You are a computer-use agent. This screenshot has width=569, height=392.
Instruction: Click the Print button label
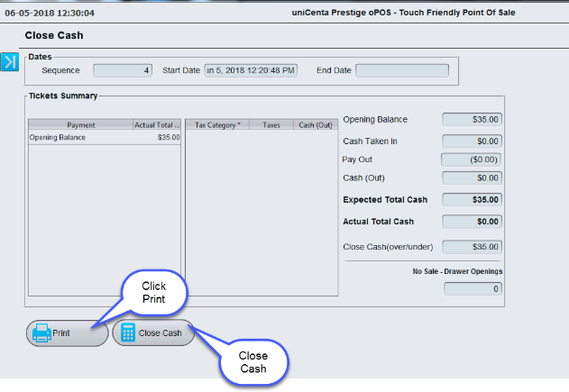pyautogui.click(x=61, y=333)
